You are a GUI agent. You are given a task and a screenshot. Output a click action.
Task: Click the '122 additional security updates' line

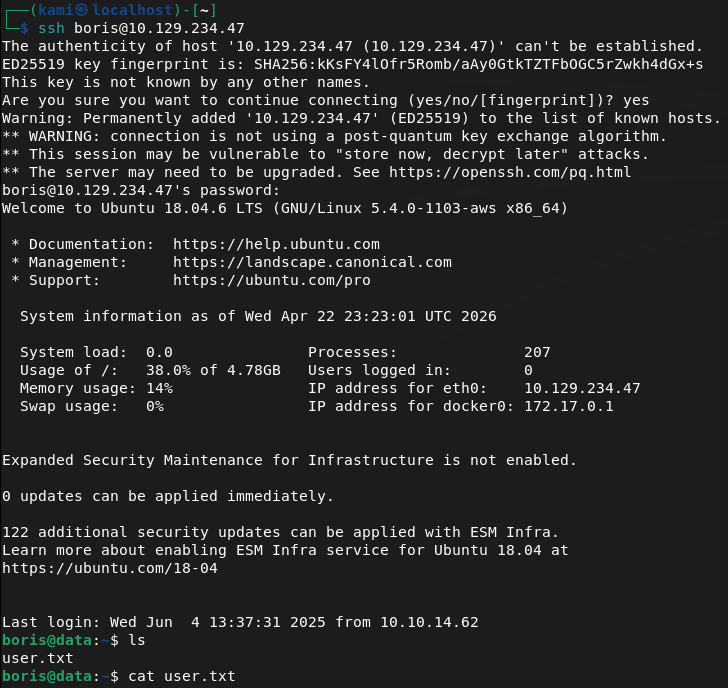click(280, 532)
